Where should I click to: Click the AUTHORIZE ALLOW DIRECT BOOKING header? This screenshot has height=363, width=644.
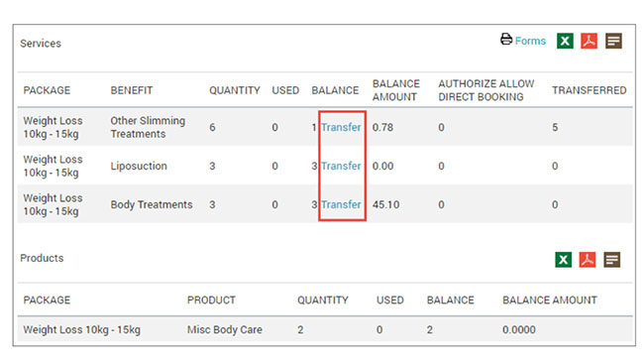point(485,90)
